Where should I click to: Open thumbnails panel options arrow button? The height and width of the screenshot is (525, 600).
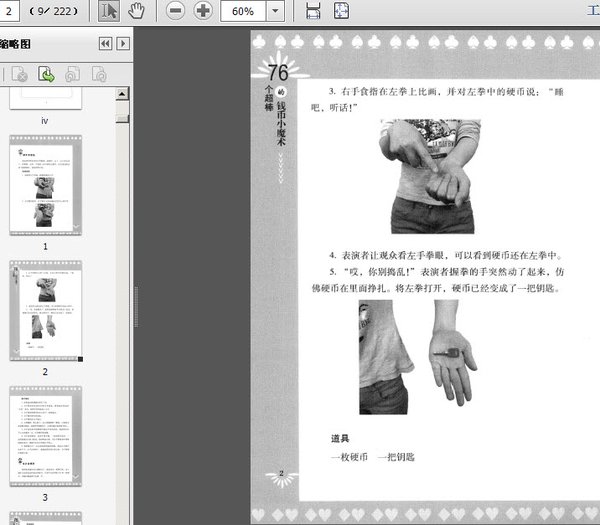[123, 44]
